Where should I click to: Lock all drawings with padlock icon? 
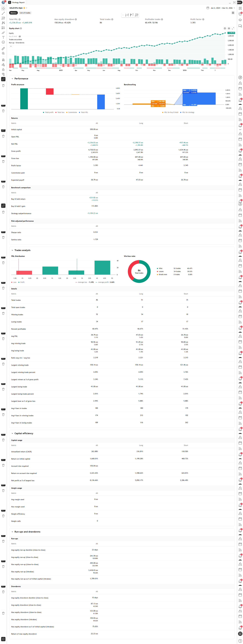click(3, 69)
